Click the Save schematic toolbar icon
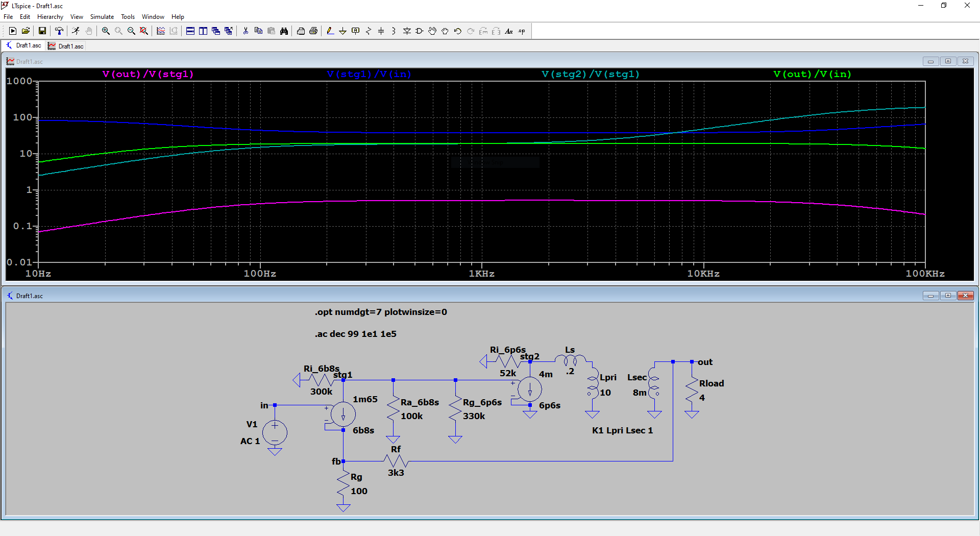 pyautogui.click(x=42, y=31)
